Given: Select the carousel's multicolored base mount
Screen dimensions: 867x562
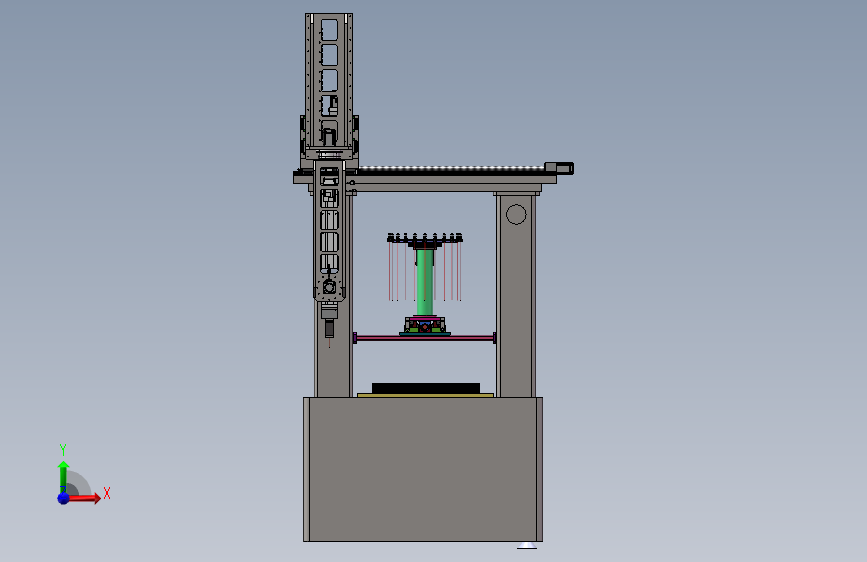Looking at the screenshot, I should (x=425, y=326).
